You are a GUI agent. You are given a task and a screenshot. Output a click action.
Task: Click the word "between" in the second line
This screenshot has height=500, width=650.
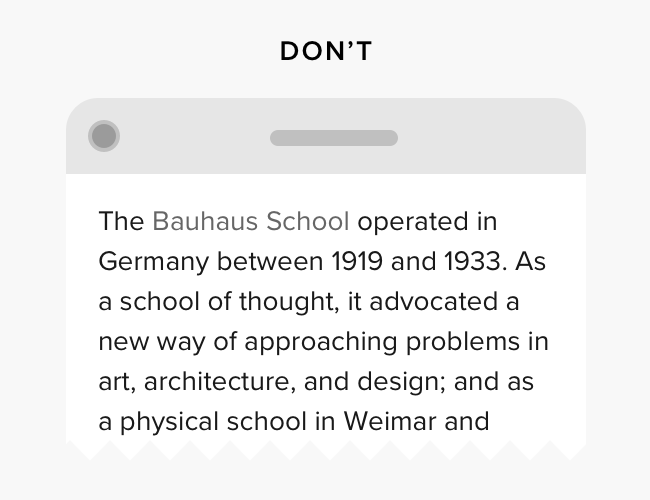point(268,262)
